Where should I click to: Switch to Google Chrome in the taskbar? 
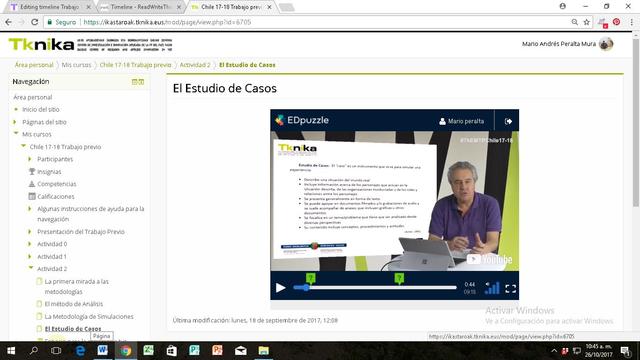[126, 351]
